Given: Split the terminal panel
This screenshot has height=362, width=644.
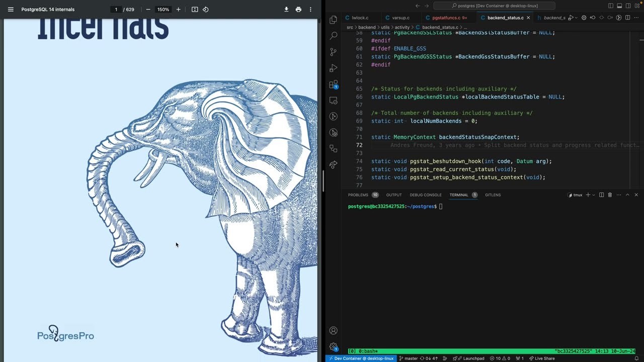Looking at the screenshot, I should (601, 195).
